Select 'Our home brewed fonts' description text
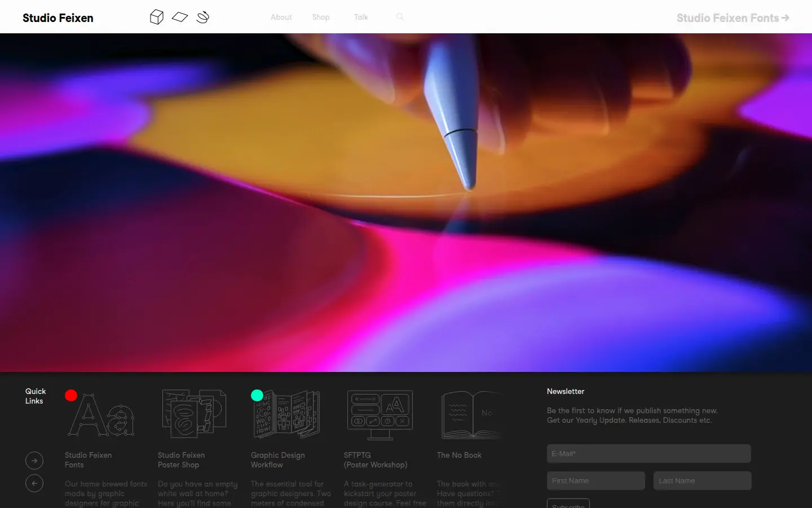The width and height of the screenshot is (812, 508). [106, 484]
